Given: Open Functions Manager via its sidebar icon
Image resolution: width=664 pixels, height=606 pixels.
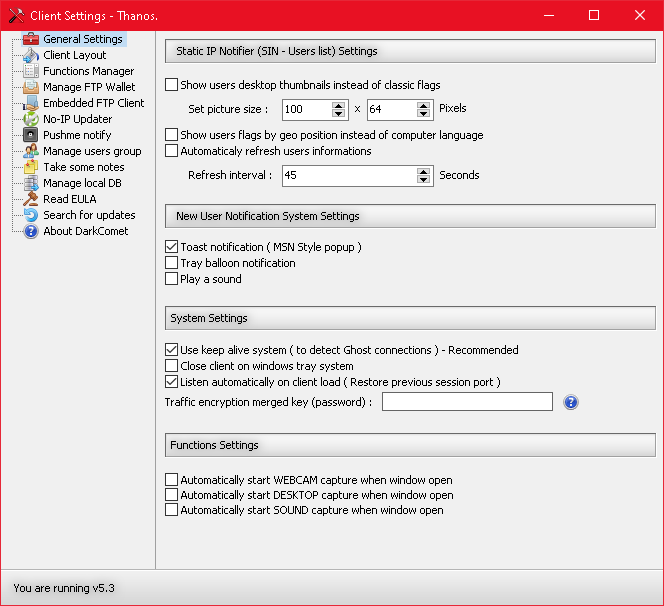Looking at the screenshot, I should pyautogui.click(x=31, y=71).
